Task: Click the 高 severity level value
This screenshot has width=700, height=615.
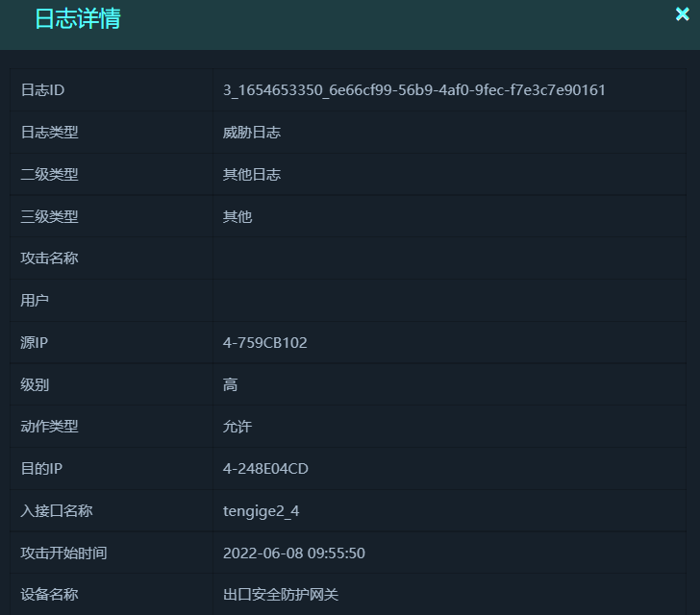Action: tap(231, 385)
